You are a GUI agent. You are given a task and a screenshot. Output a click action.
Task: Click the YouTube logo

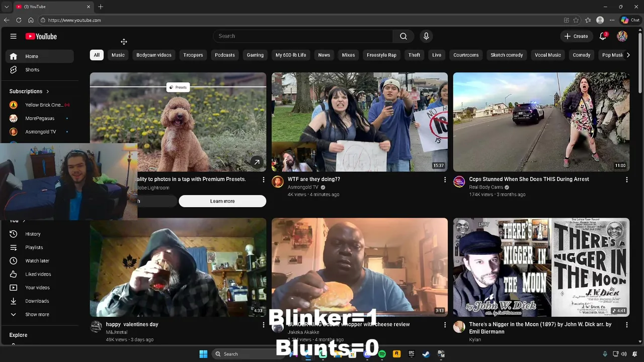(41, 36)
